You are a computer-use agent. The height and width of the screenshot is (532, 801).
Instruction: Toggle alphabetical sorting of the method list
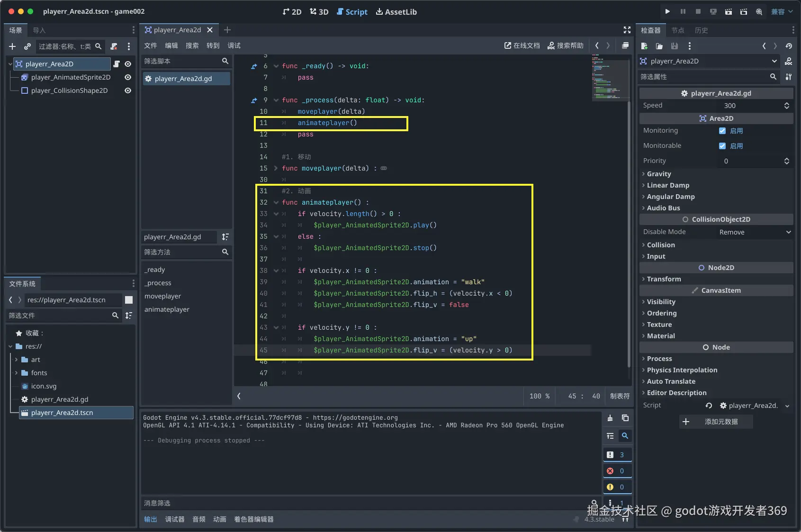[225, 237]
